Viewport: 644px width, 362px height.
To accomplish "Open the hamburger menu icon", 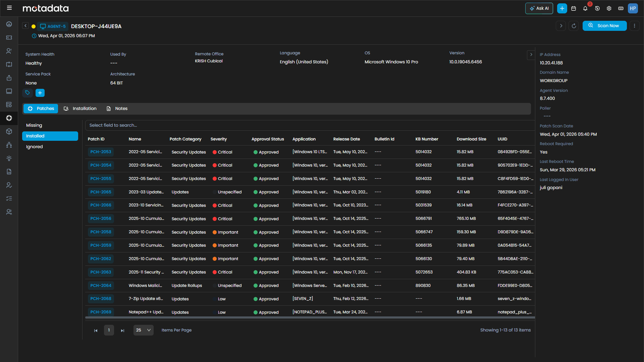I will 9,8.
